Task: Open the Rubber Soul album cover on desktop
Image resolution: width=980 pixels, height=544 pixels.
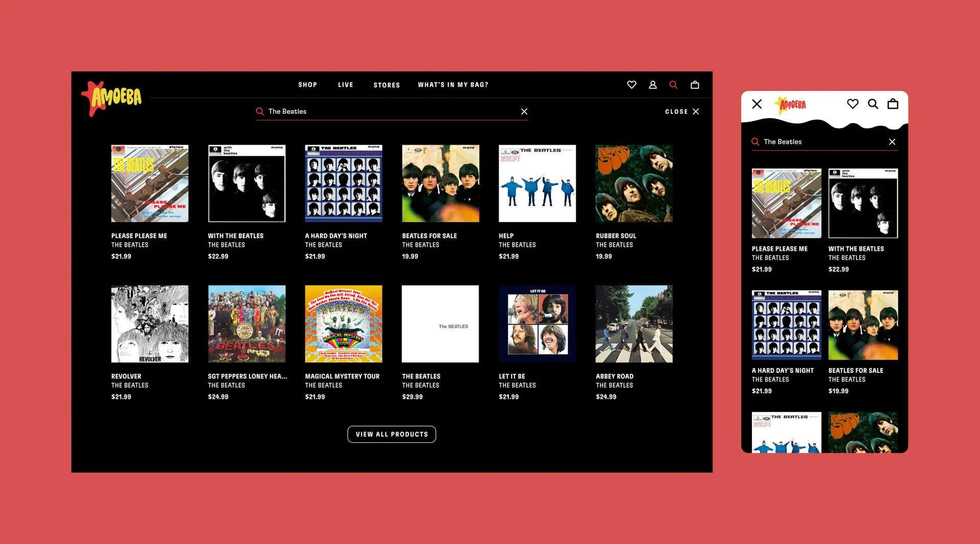Action: click(x=634, y=183)
